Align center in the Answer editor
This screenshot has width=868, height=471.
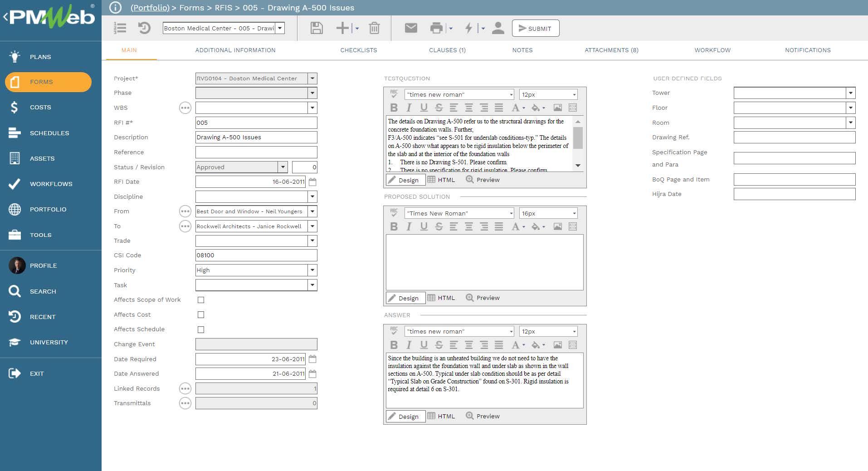pyautogui.click(x=469, y=345)
